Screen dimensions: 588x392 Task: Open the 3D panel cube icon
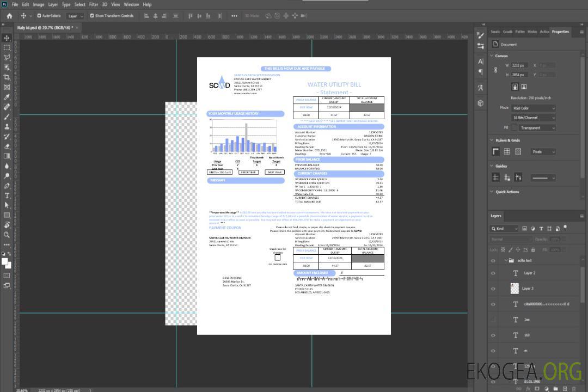click(481, 103)
